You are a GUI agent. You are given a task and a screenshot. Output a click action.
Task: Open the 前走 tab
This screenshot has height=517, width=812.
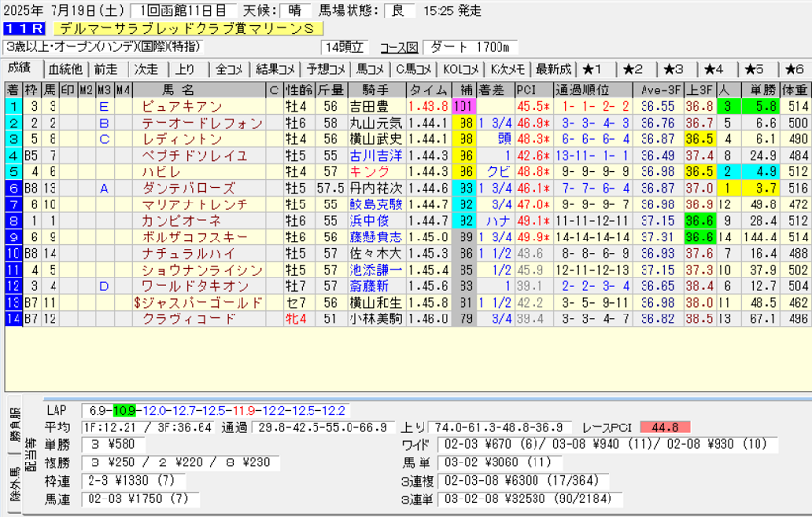(x=105, y=69)
